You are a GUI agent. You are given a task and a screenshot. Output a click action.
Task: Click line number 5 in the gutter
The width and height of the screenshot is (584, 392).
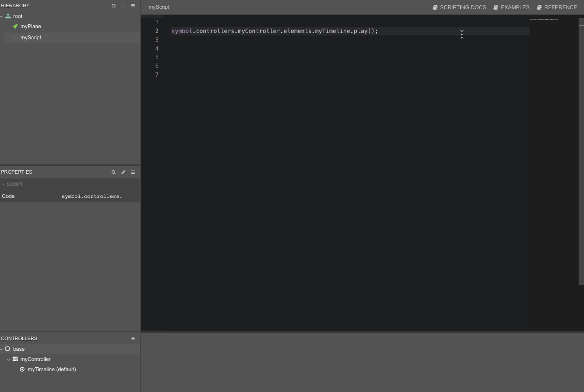157,57
